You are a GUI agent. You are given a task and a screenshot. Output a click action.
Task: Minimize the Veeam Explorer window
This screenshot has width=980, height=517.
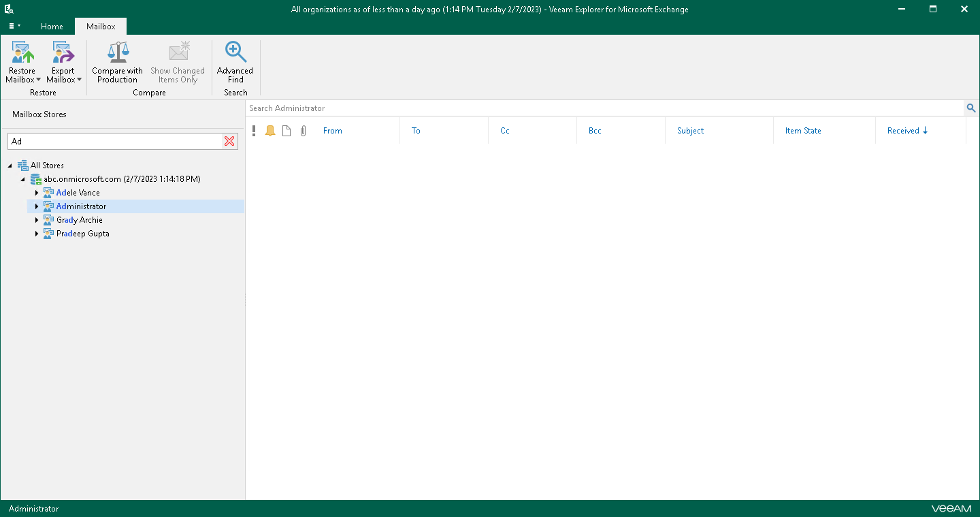(901, 9)
